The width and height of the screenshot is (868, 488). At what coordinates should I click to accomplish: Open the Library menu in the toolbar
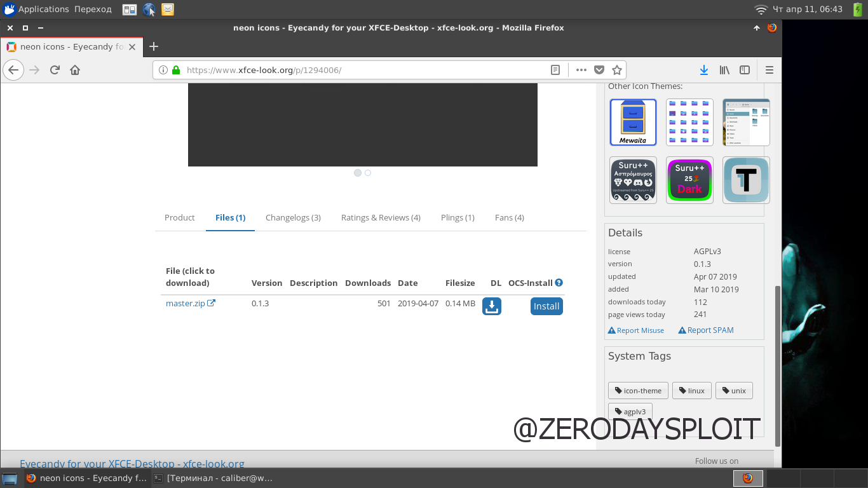pyautogui.click(x=724, y=70)
